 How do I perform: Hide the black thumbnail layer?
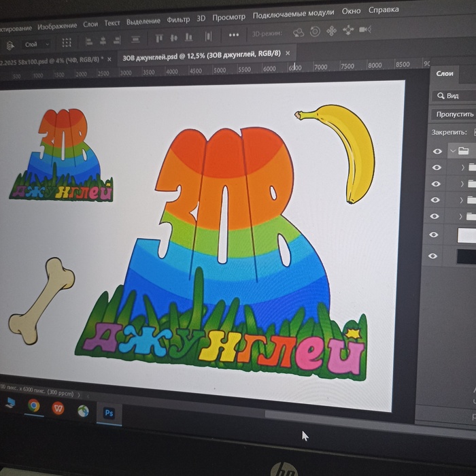coord(432,256)
